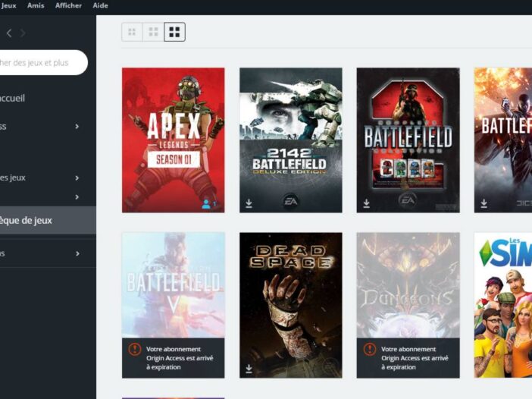Open the Jeux menu

pyautogui.click(x=8, y=5)
